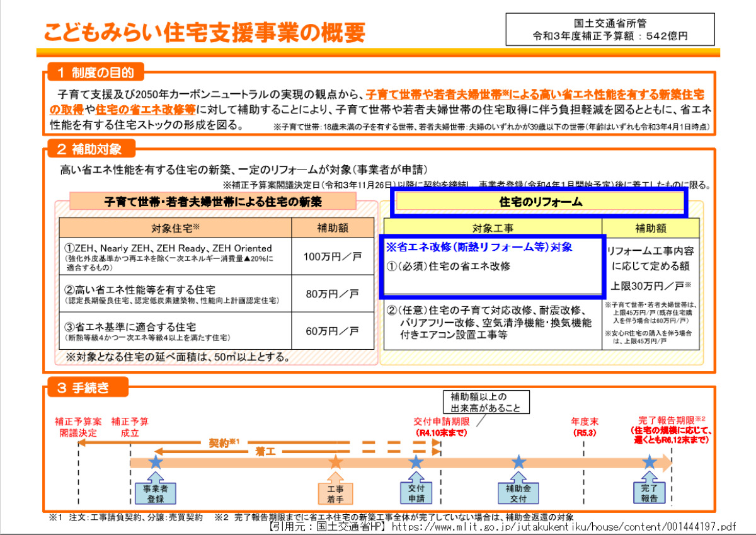Click 補助額 header in the reform table

[x=651, y=228]
